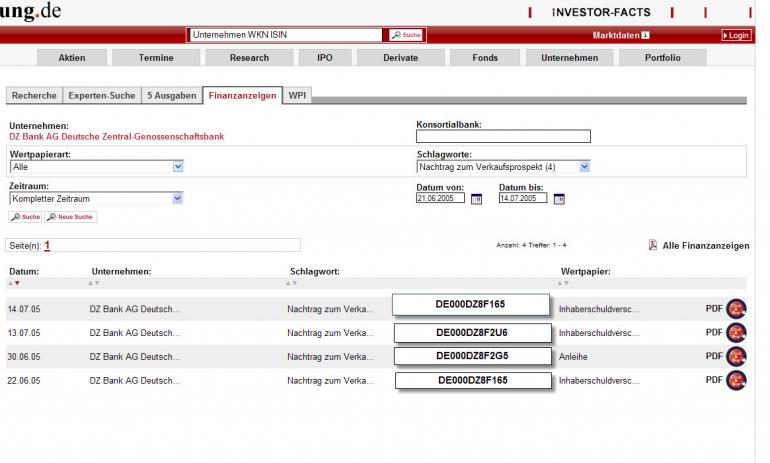Open the Fonds menu
The image size is (770, 463).
pyautogui.click(x=485, y=57)
